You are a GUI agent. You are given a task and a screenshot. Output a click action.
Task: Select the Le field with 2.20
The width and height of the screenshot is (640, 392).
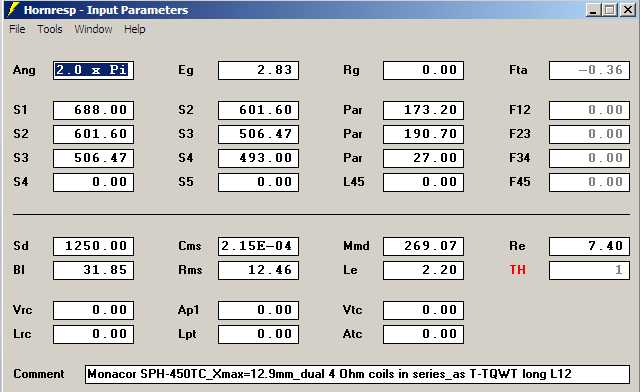point(423,270)
